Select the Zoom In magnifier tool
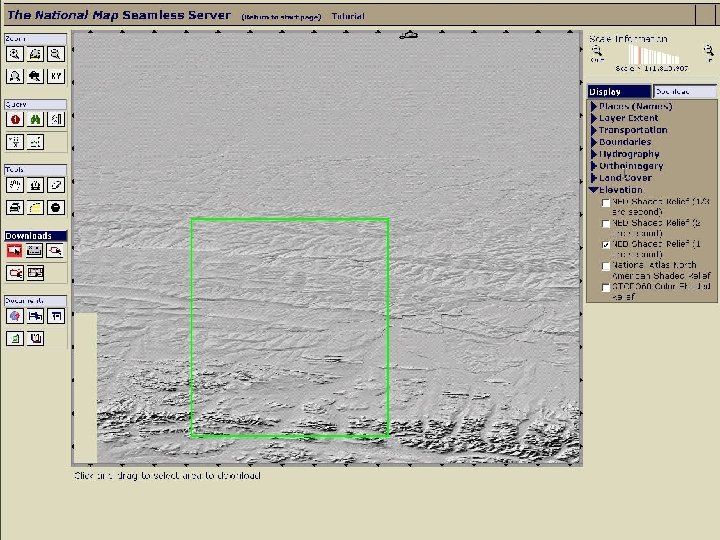The image size is (720, 540). point(15,54)
